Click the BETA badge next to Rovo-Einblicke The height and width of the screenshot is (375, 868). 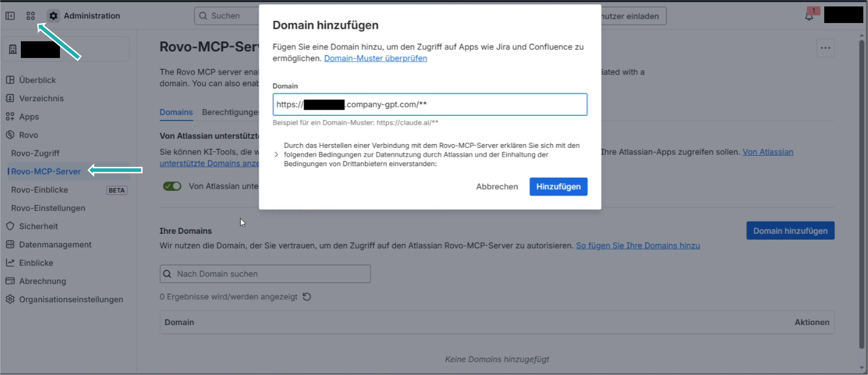[x=117, y=190]
